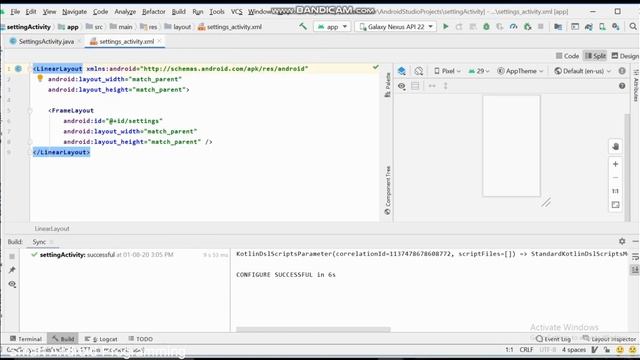Click Zoom to Fit Screen icon

pos(616,204)
